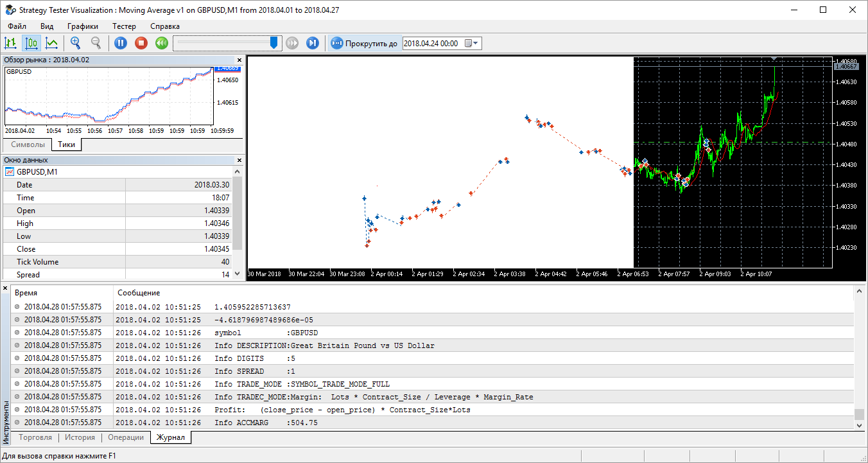868x463 pixels.
Task: Select the GBPUSD,M1 row in data window
Action: pos(37,172)
